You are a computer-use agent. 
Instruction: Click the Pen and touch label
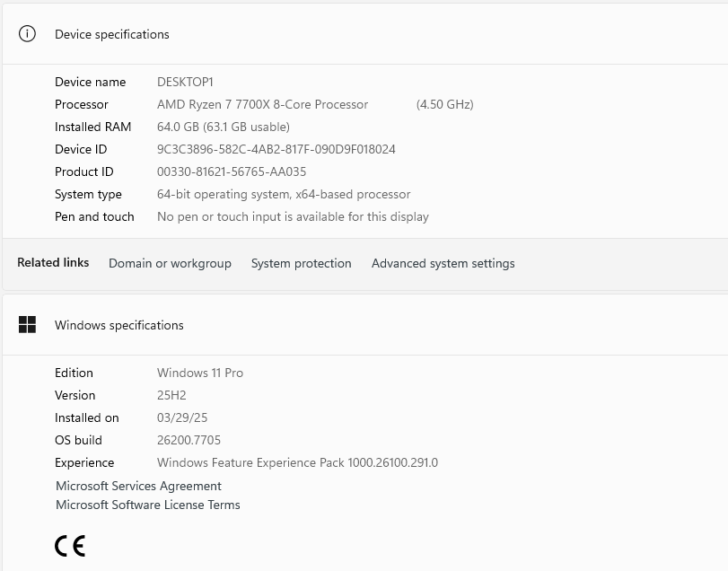tap(94, 216)
